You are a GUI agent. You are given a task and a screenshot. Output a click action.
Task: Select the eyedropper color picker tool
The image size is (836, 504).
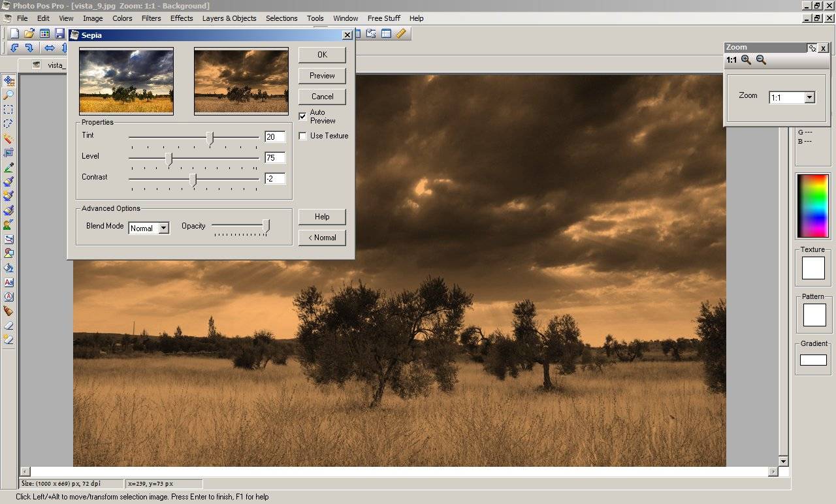point(8,168)
